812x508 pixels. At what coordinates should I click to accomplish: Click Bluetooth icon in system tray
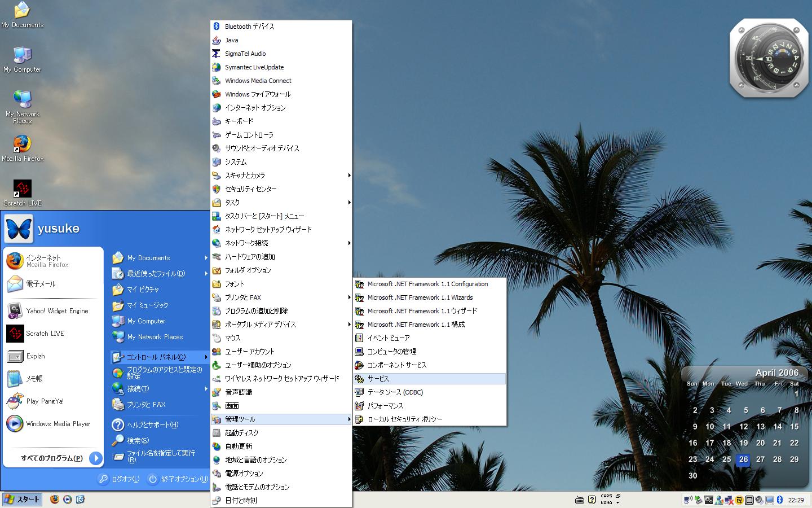coord(780,500)
